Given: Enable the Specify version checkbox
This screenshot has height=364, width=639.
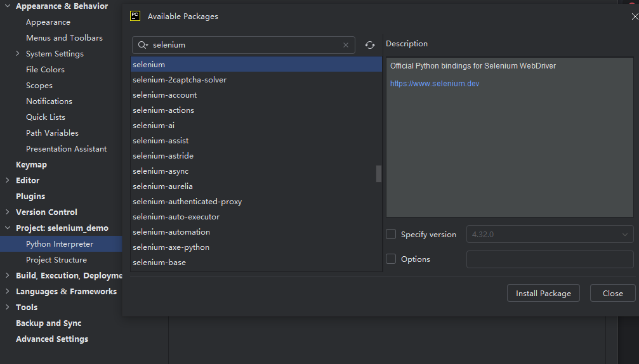Looking at the screenshot, I should 391,234.
